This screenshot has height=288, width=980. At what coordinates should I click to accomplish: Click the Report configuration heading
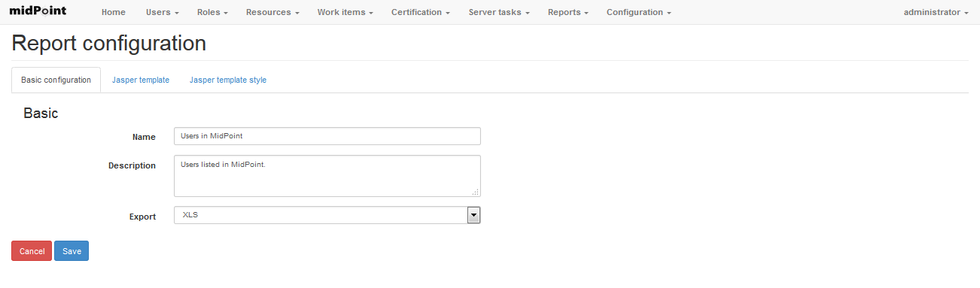tap(109, 44)
